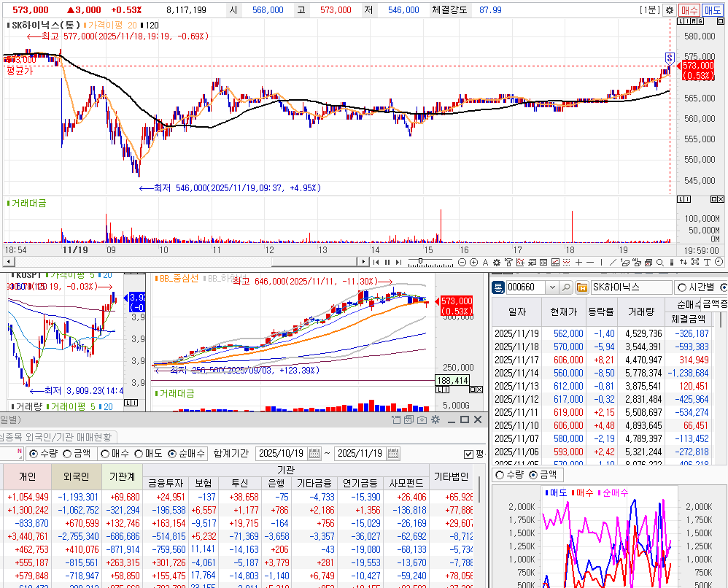Erase a single drawing with eraser icon
This screenshot has width=728, height=588.
pyautogui.click(x=625, y=263)
